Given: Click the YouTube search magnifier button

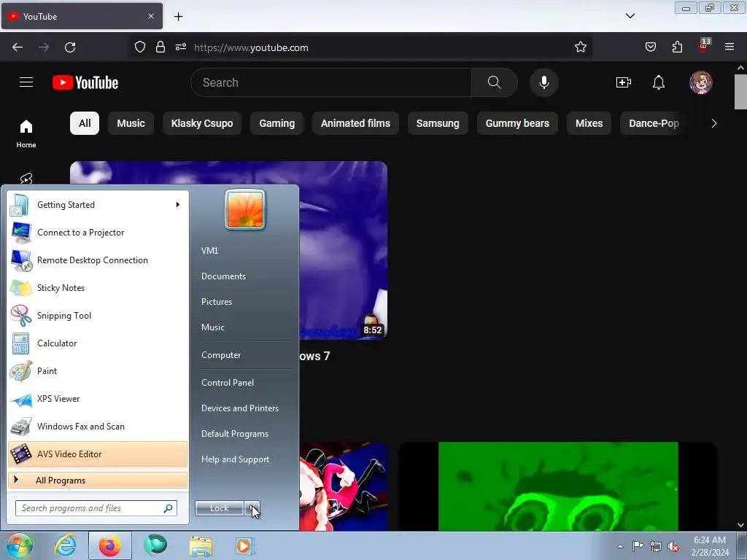Looking at the screenshot, I should click(494, 82).
